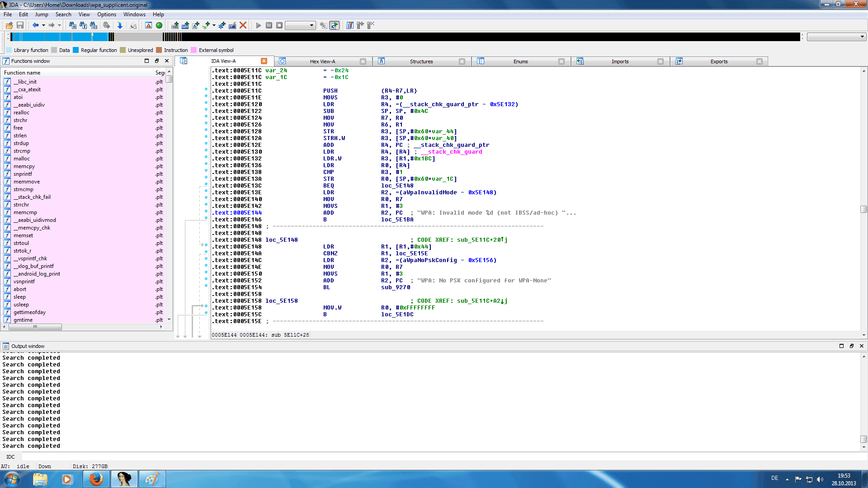The image size is (868, 488).
Task: Switch to the Imports tab
Action: [620, 61]
